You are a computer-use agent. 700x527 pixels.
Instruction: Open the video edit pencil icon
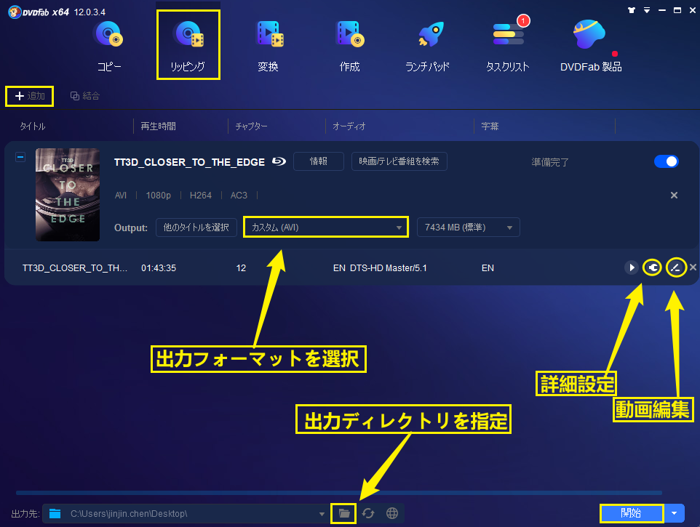675,268
